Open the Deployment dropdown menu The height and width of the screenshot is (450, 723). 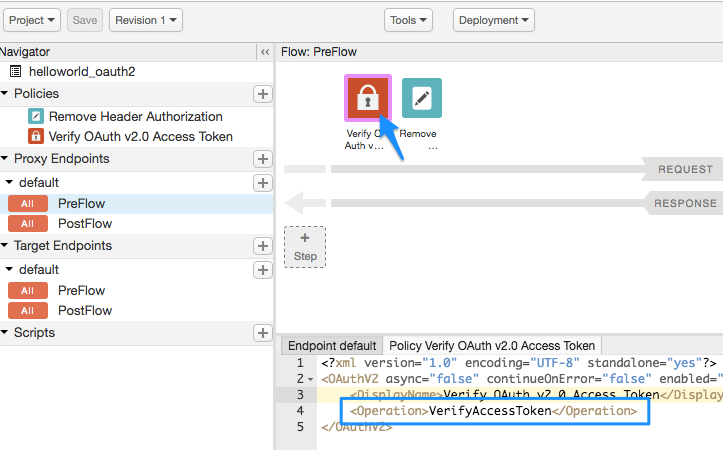tap(493, 20)
